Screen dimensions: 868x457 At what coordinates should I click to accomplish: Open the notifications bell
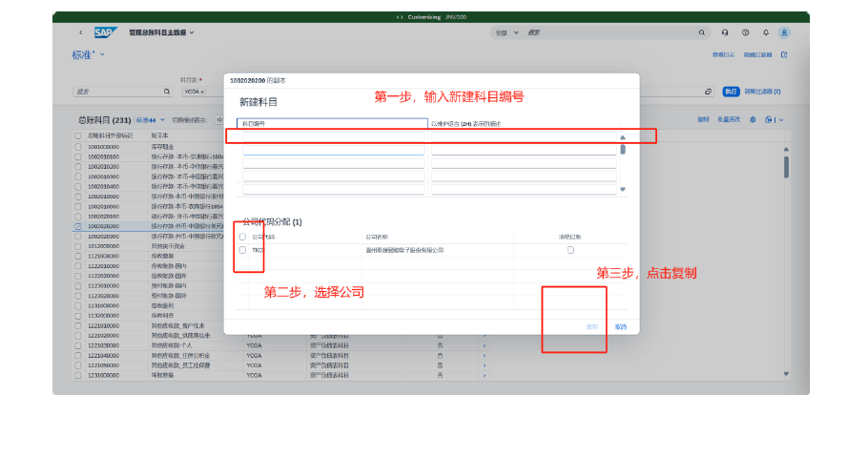(765, 32)
